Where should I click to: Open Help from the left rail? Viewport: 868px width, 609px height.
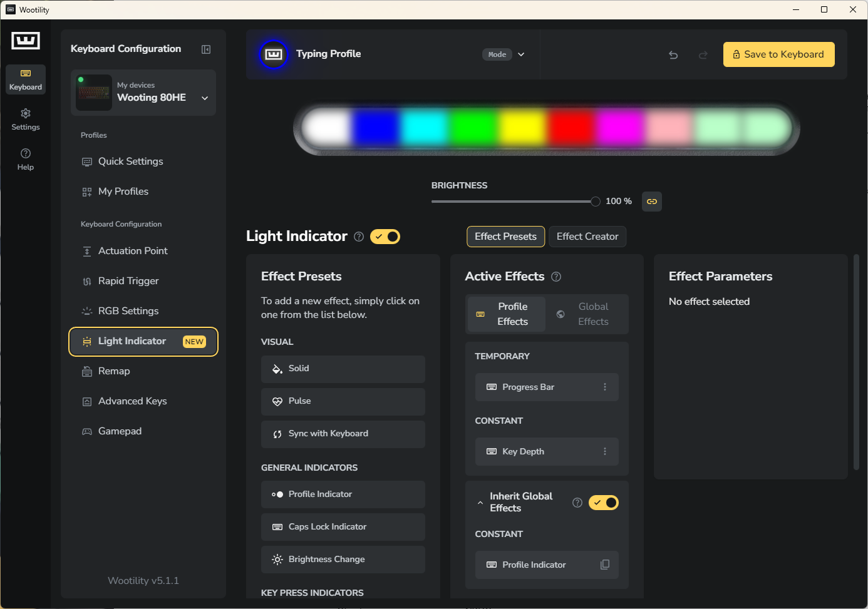point(26,160)
